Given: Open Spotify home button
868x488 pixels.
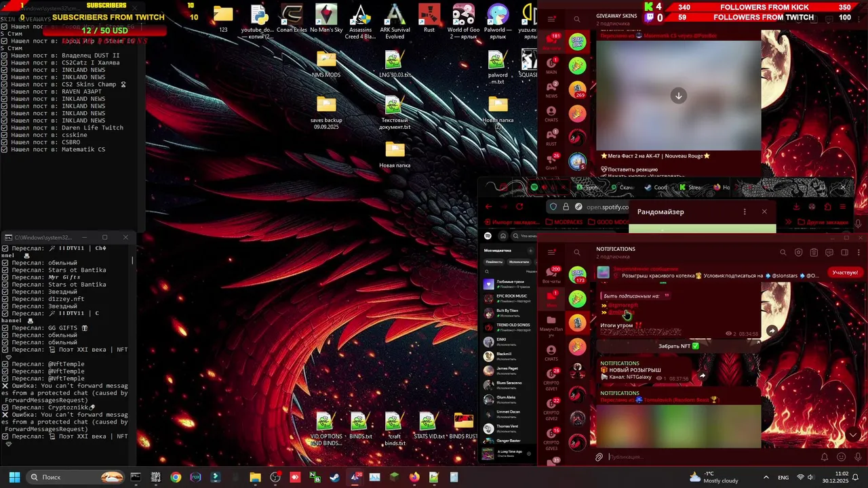Looking at the screenshot, I should coord(502,236).
